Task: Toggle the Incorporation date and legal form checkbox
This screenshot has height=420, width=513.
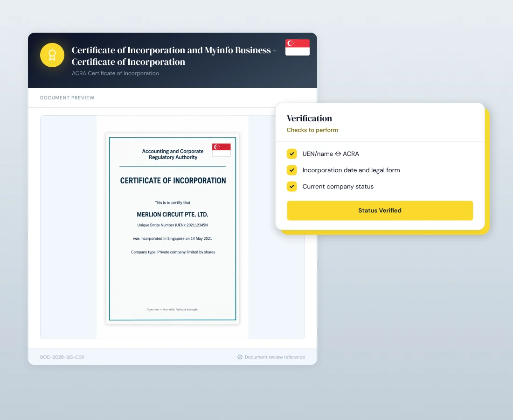Action: pyautogui.click(x=292, y=170)
